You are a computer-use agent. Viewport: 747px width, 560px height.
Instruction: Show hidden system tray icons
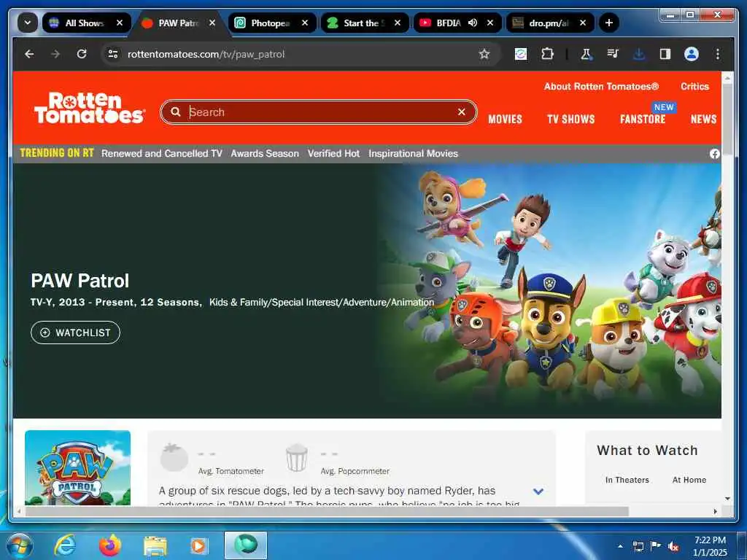click(620, 546)
